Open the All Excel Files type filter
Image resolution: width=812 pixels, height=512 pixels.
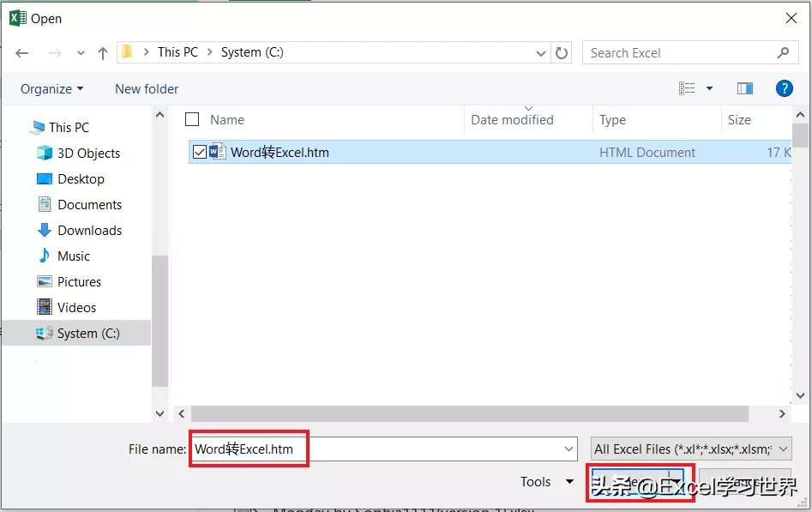(x=691, y=449)
